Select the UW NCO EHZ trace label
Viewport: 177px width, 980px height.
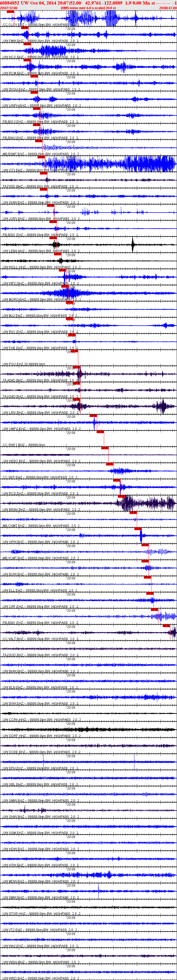tap(41, 57)
